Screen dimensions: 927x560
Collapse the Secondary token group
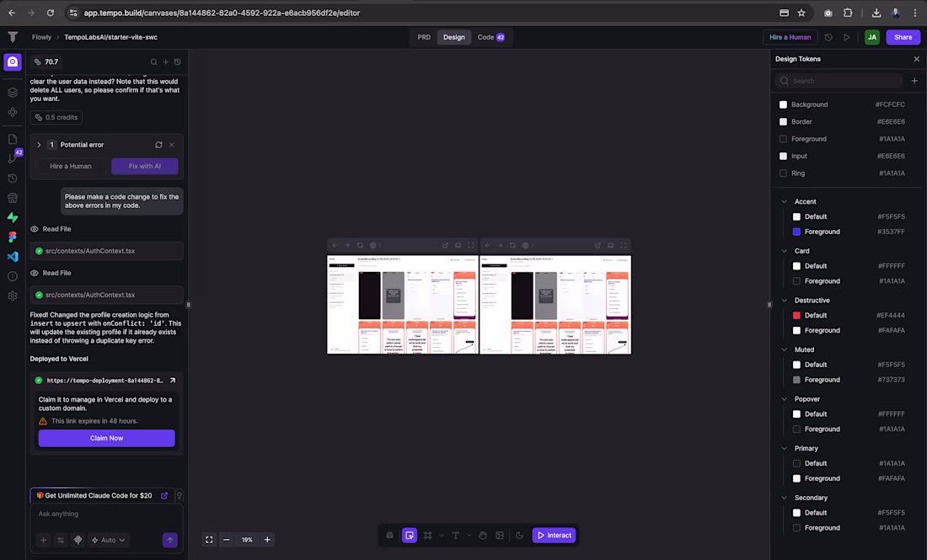click(785, 498)
